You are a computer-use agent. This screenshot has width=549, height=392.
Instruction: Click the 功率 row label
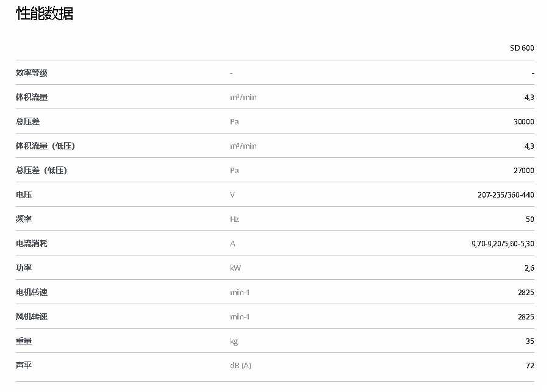pos(24,268)
